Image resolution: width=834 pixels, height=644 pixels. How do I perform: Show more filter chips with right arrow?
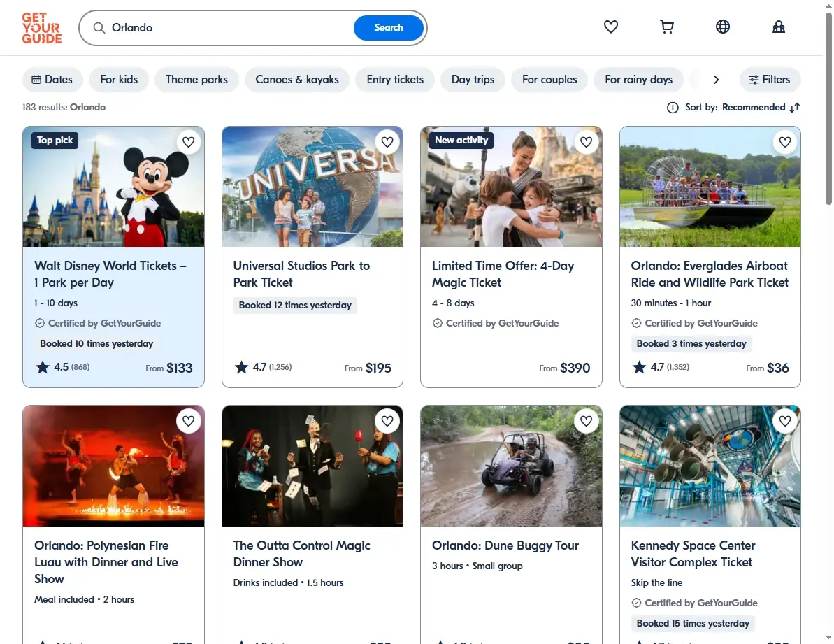(x=716, y=80)
